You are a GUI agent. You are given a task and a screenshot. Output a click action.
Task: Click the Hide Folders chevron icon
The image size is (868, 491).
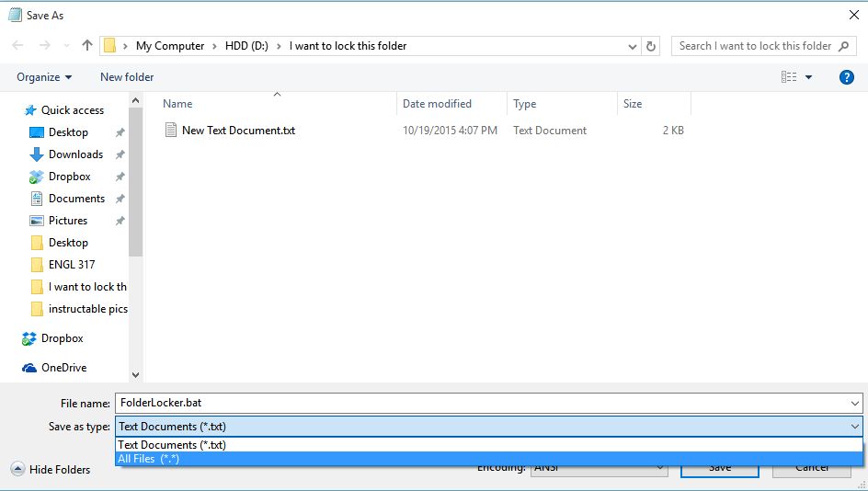point(17,470)
